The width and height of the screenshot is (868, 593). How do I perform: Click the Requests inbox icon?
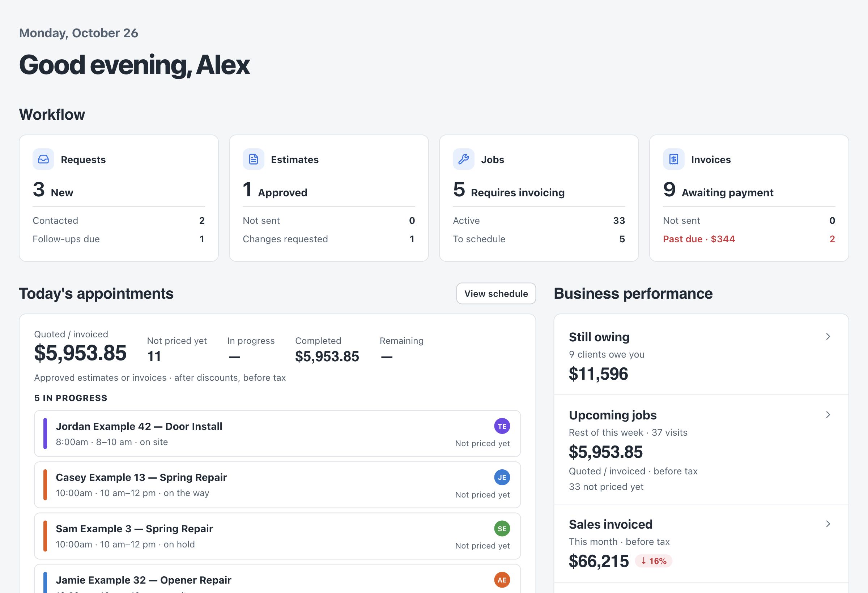(43, 159)
